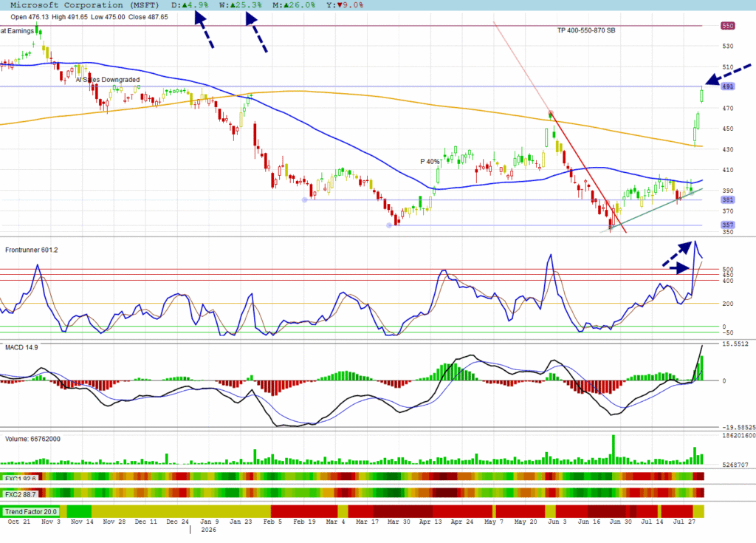
Task: Click the AI Sales Downgraded annotation
Action: tap(108, 80)
